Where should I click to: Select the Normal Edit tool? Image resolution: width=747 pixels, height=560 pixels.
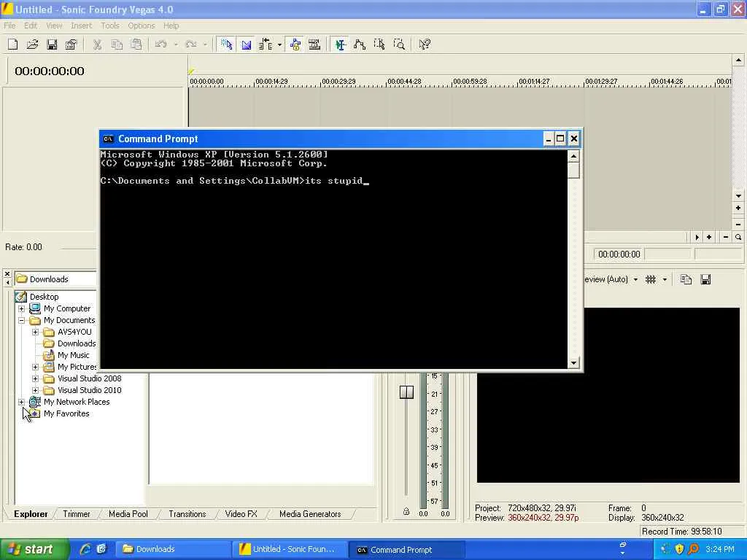click(340, 44)
